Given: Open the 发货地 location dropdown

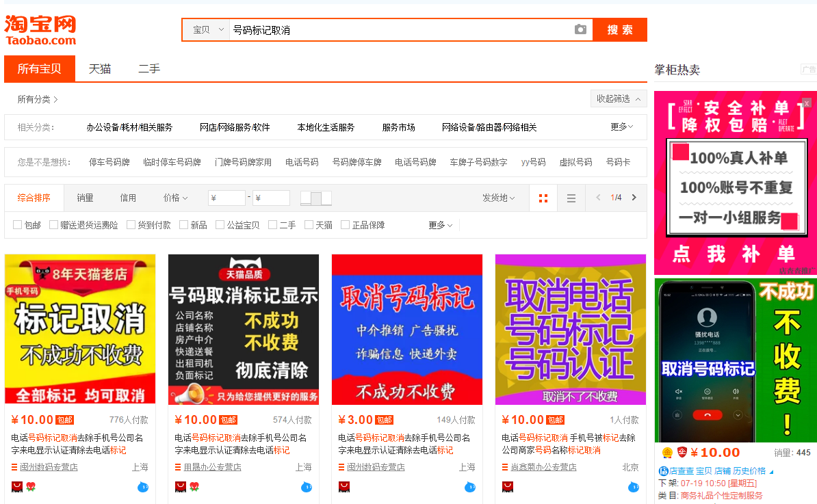Looking at the screenshot, I should click(499, 198).
